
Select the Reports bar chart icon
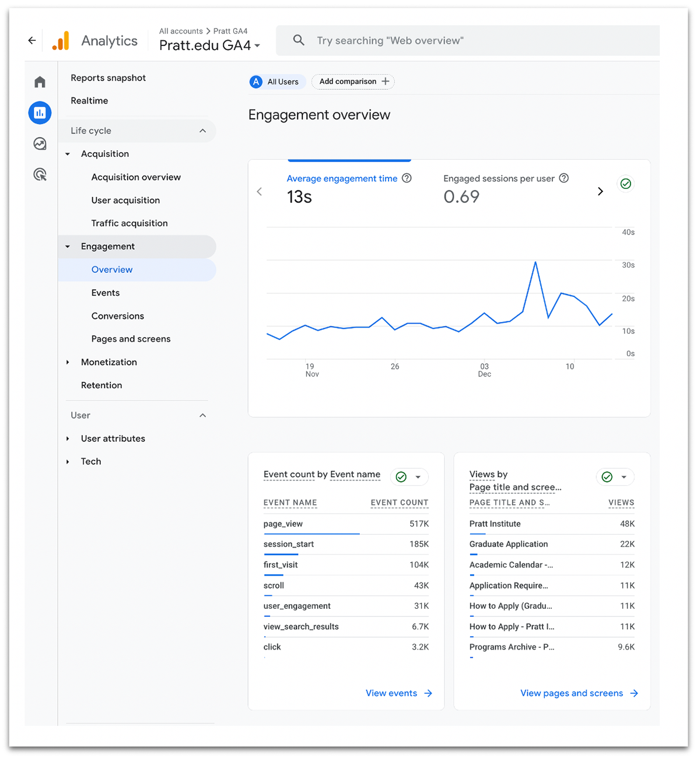[40, 113]
